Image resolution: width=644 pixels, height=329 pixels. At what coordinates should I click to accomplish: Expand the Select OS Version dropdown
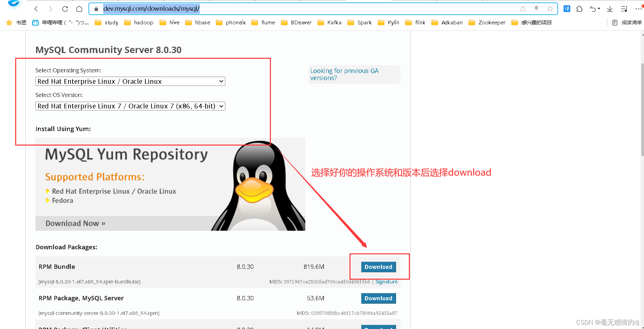coord(130,106)
